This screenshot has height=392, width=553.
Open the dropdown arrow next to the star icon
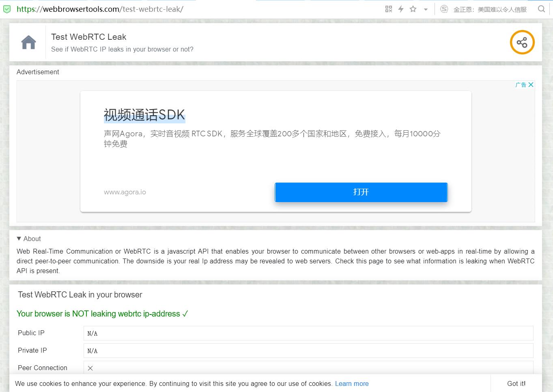tap(424, 9)
